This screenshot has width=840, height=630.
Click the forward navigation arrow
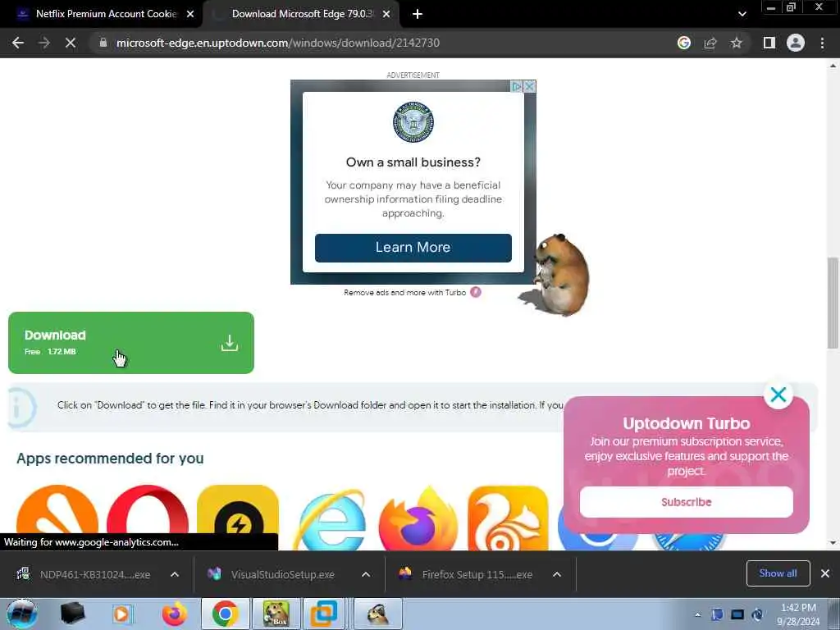pos(44,43)
